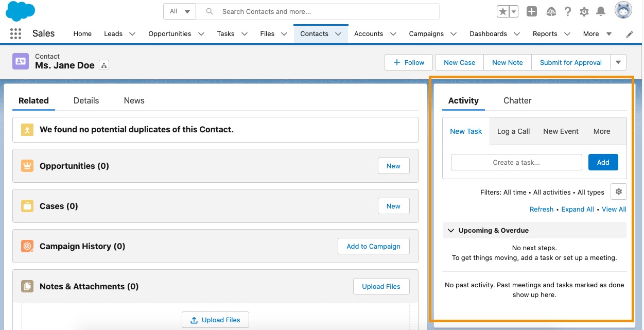Open the Setup gear icon

tap(584, 11)
